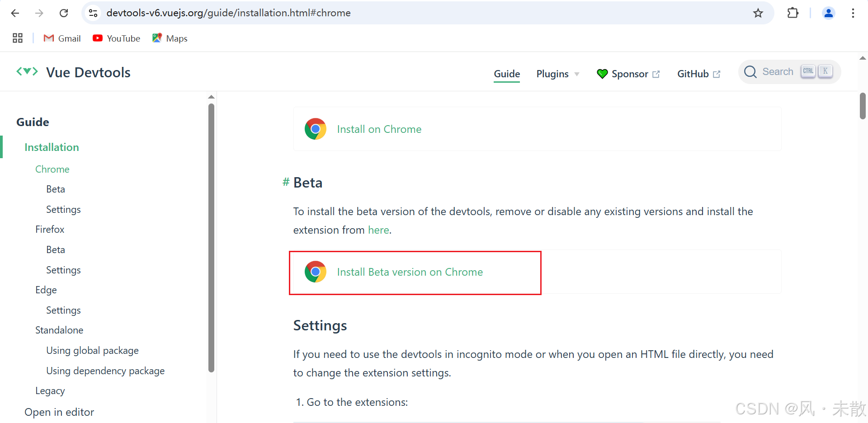
Task: Select Open in editor in the sidebar
Action: (x=59, y=412)
